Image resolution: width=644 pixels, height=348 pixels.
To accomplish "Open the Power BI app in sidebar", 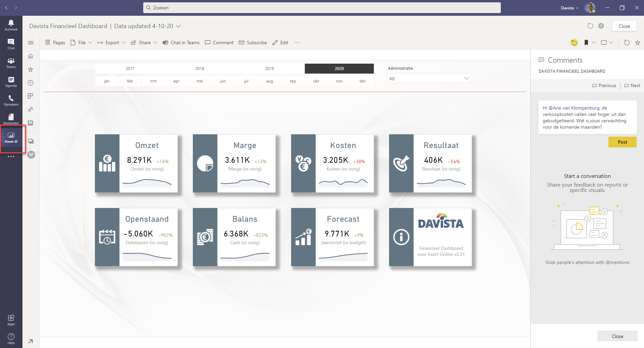I will 11,138.
